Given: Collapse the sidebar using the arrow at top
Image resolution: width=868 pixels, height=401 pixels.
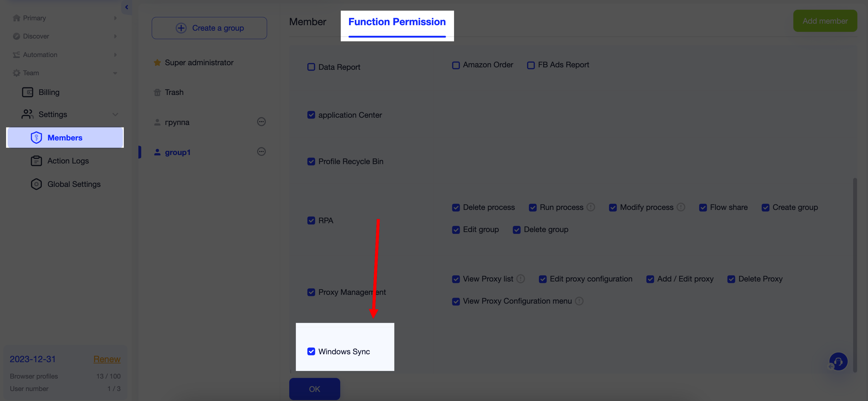Looking at the screenshot, I should click(x=127, y=7).
